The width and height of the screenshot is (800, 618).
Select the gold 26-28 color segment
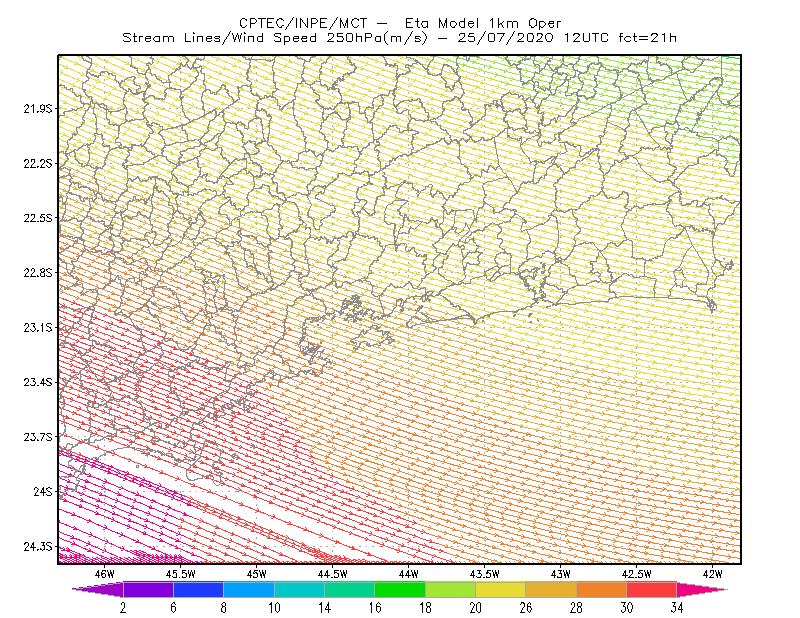[x=551, y=589]
